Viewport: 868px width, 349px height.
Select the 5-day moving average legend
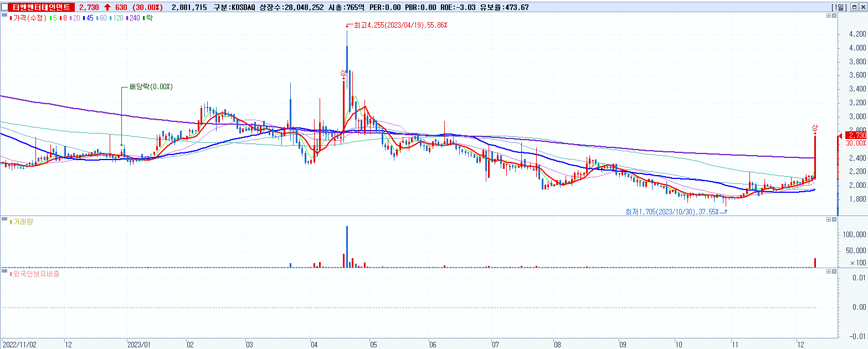click(52, 18)
